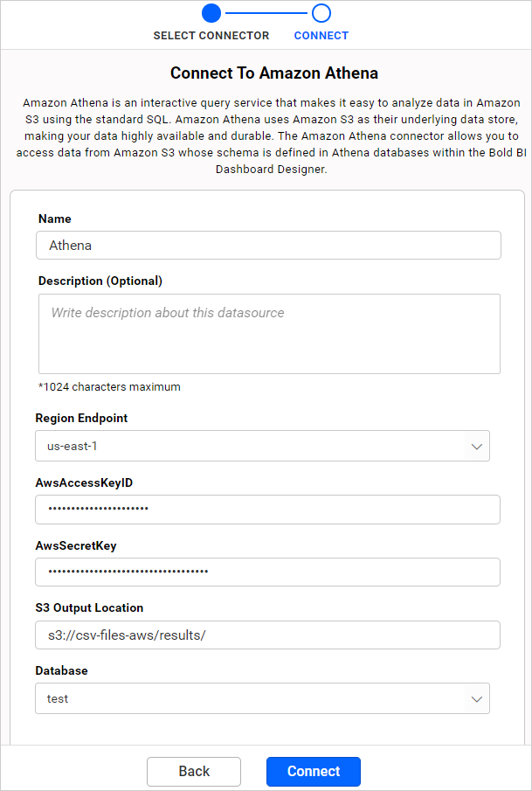Click the Connect To Amazon Athena heading

(x=274, y=73)
